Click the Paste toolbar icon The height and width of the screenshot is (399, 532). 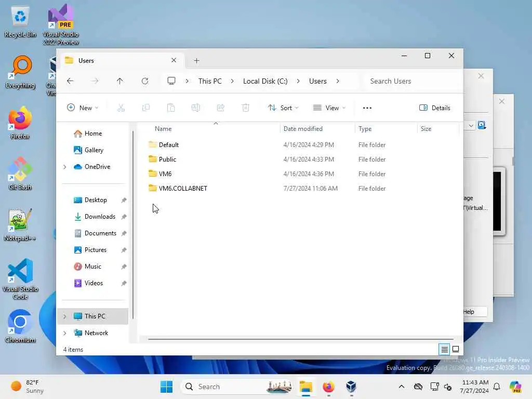tap(171, 108)
